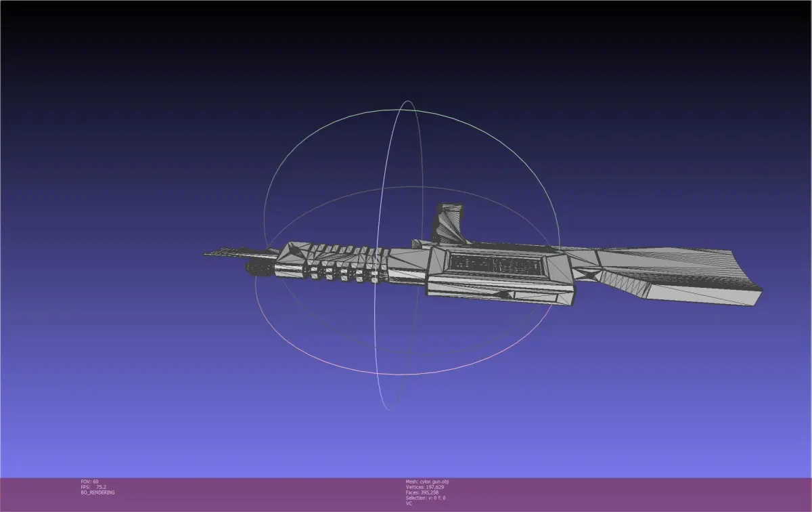Click the 'BO_RENDERING' label
This screenshot has width=812, height=512.
pyautogui.click(x=97, y=492)
